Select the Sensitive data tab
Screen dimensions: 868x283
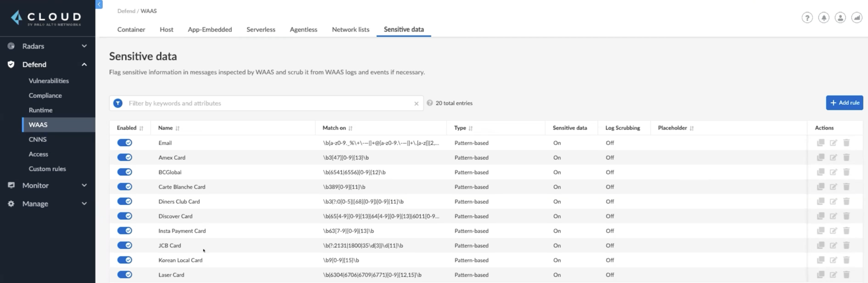click(404, 30)
